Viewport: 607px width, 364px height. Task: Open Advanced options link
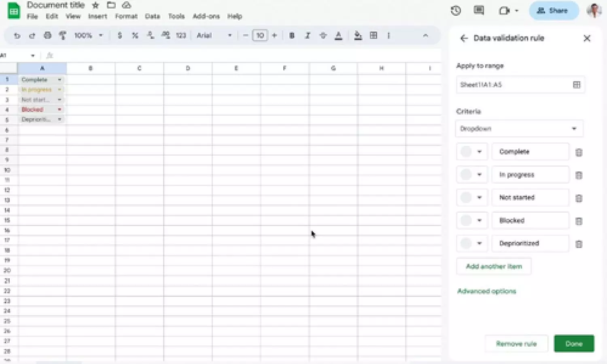click(486, 291)
